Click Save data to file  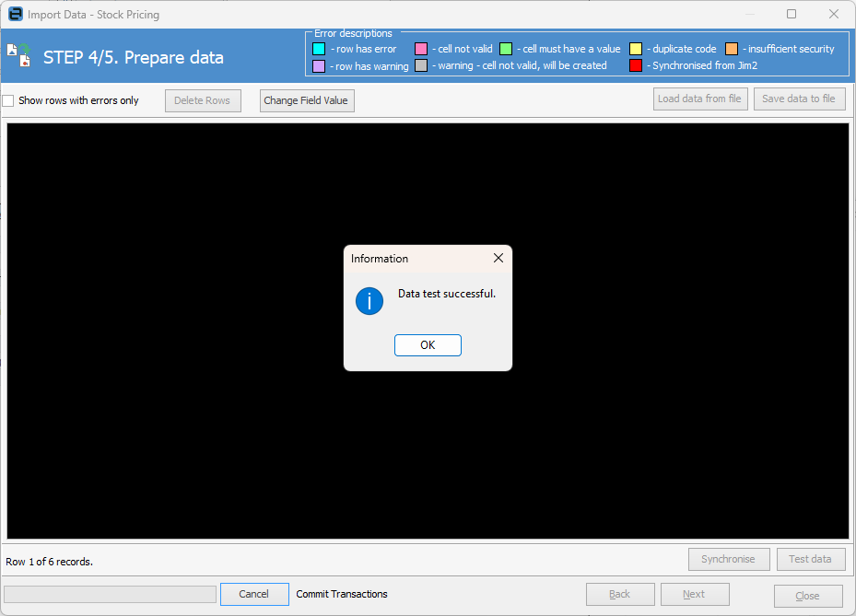[x=799, y=99]
